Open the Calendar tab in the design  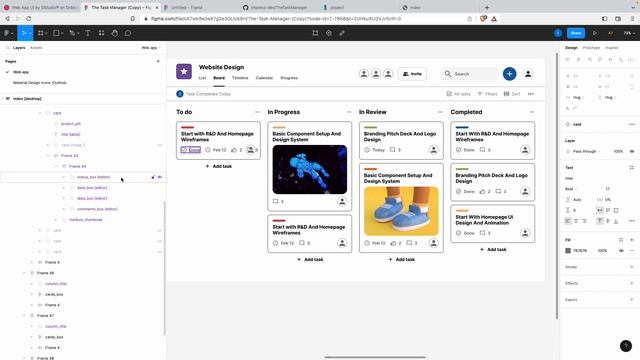(264, 78)
